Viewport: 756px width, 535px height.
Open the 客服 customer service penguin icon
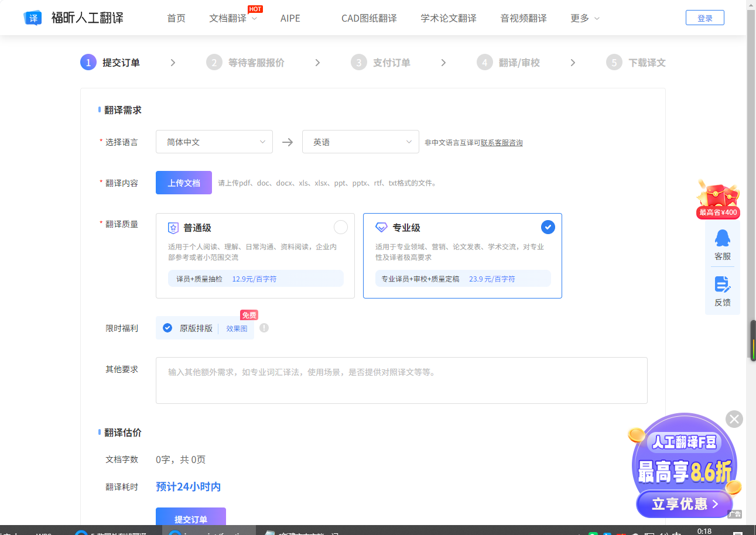723,238
